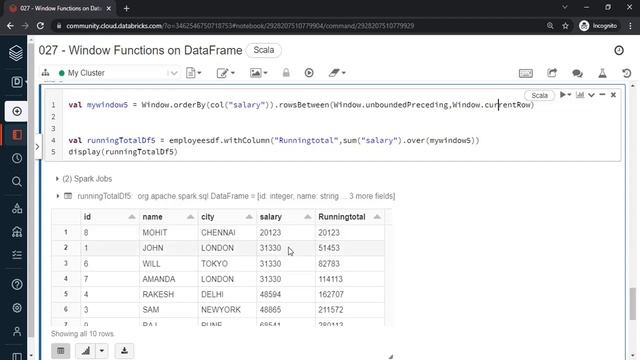
Task: Open chart type dropdown arrow
Action: 102,351
